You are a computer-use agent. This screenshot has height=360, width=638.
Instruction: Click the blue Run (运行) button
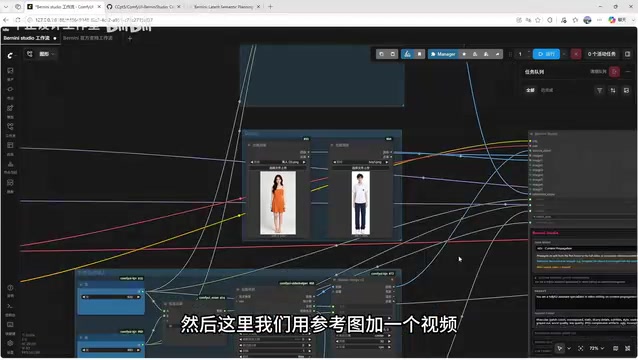pyautogui.click(x=546, y=54)
